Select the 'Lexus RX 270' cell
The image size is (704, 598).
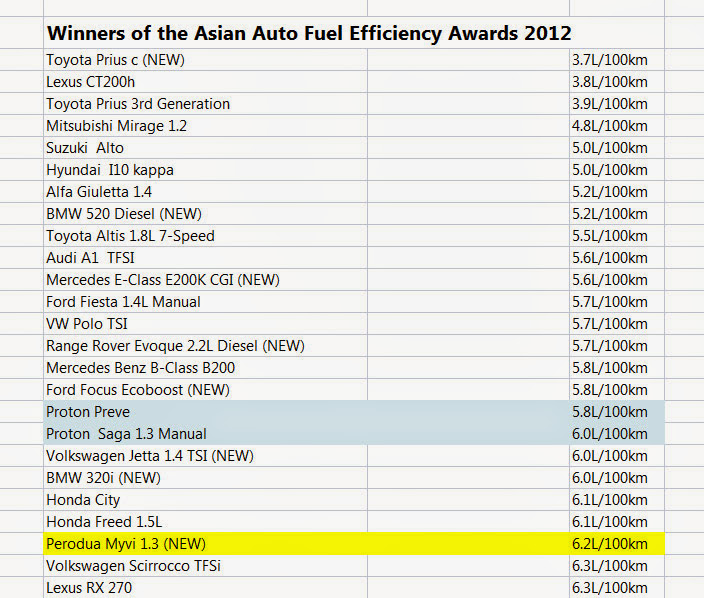pyautogui.click(x=206, y=588)
